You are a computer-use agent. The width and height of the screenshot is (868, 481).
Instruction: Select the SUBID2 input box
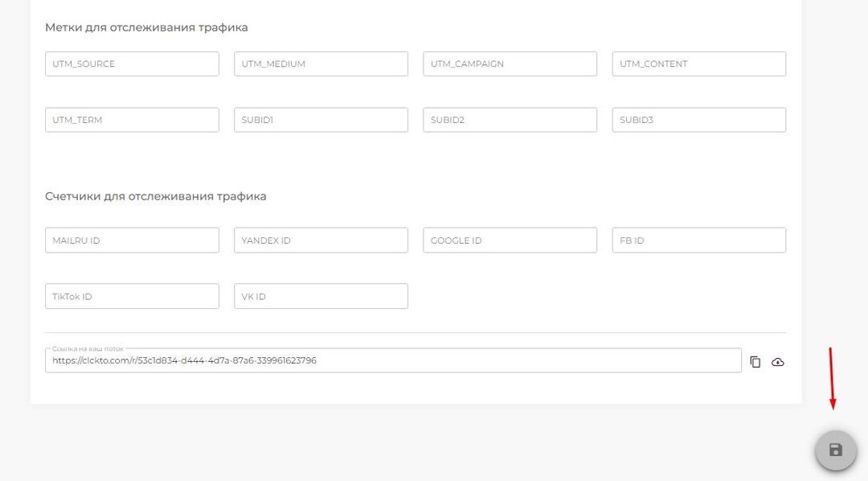click(510, 120)
